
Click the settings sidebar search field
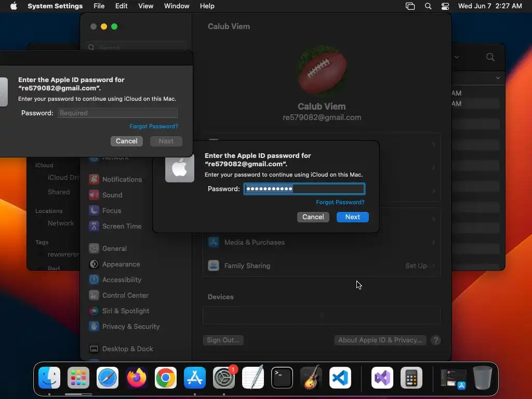pos(137,47)
